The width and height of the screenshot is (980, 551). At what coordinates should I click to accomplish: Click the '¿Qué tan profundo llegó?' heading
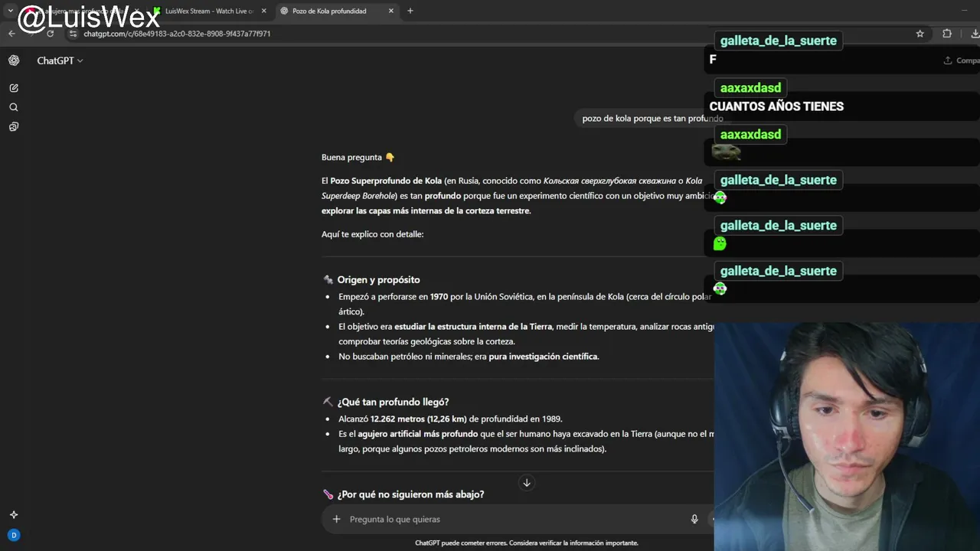coord(393,402)
